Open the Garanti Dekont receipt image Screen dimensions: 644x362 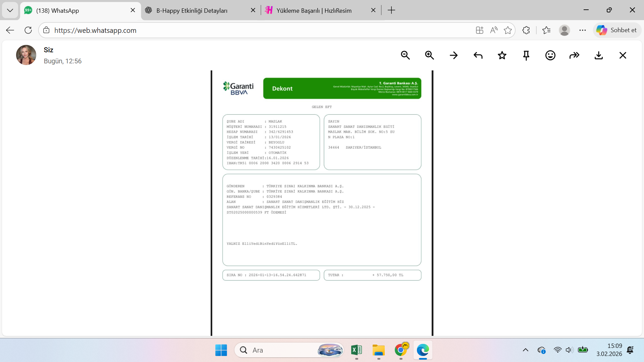coord(322,203)
